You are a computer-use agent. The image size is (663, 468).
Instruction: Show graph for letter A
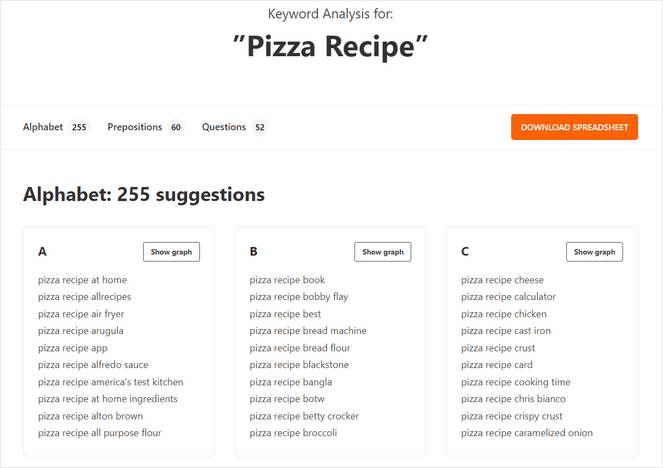pos(171,252)
